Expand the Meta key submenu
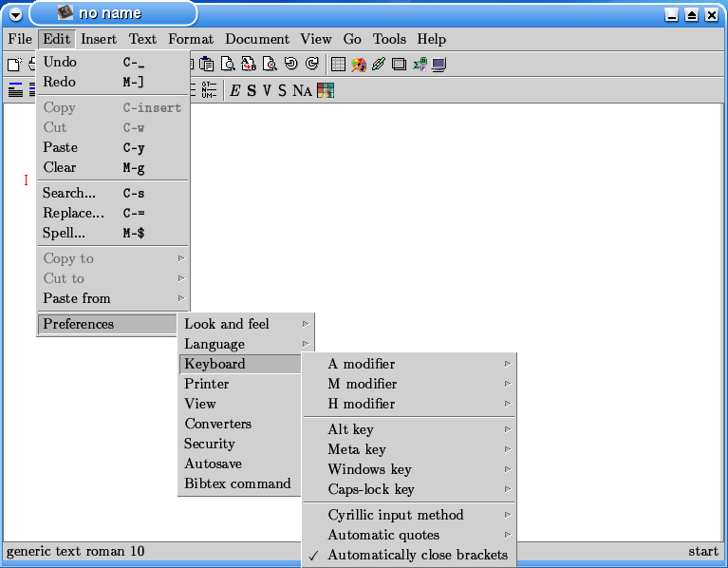The height and width of the screenshot is (568, 728). tap(409, 449)
